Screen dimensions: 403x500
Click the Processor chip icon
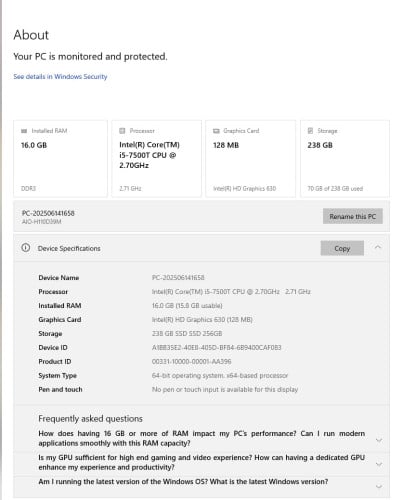[x=122, y=131]
